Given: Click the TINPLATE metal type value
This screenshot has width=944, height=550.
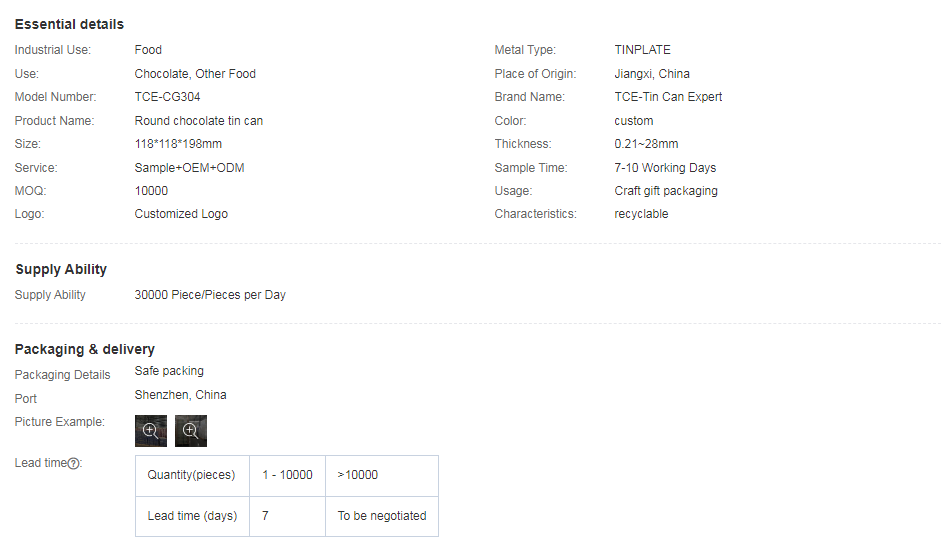Looking at the screenshot, I should pyautogui.click(x=642, y=50).
